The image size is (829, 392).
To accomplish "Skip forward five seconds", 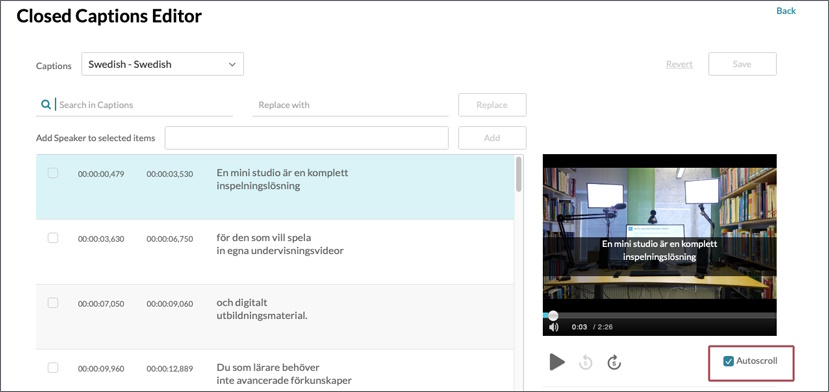I will coord(614,362).
